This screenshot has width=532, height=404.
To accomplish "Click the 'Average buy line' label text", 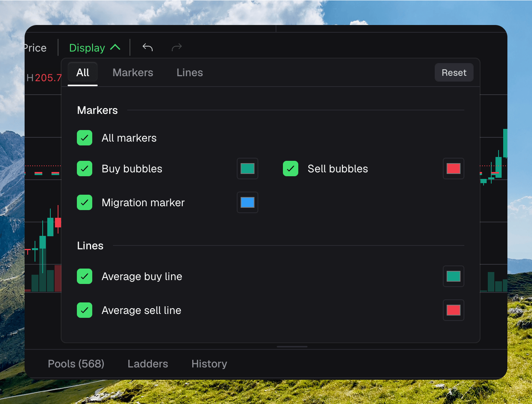I will click(142, 277).
